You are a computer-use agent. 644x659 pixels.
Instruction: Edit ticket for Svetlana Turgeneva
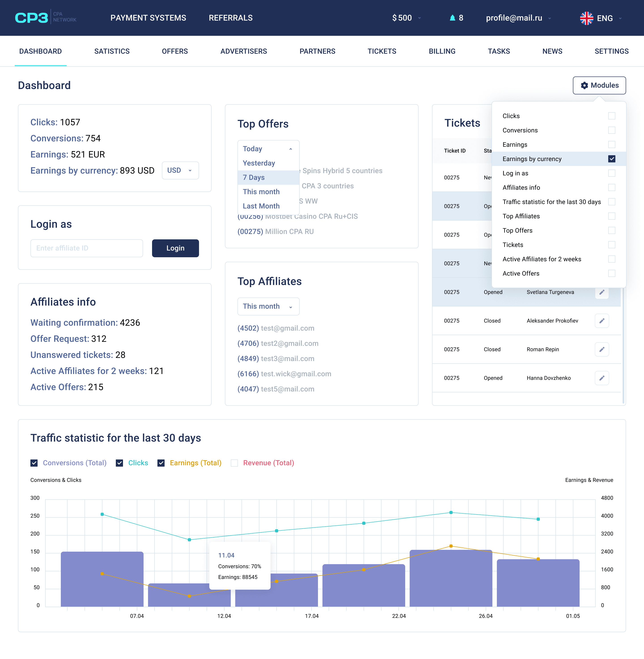(x=602, y=292)
